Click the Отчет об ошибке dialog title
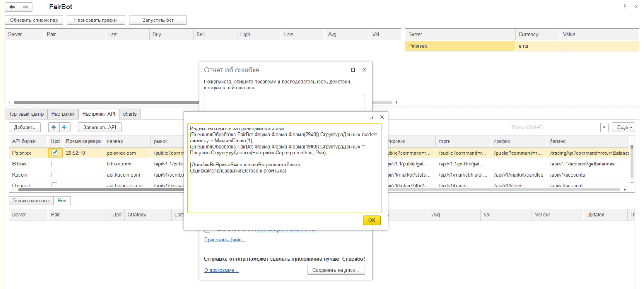644x289 pixels. coord(231,70)
